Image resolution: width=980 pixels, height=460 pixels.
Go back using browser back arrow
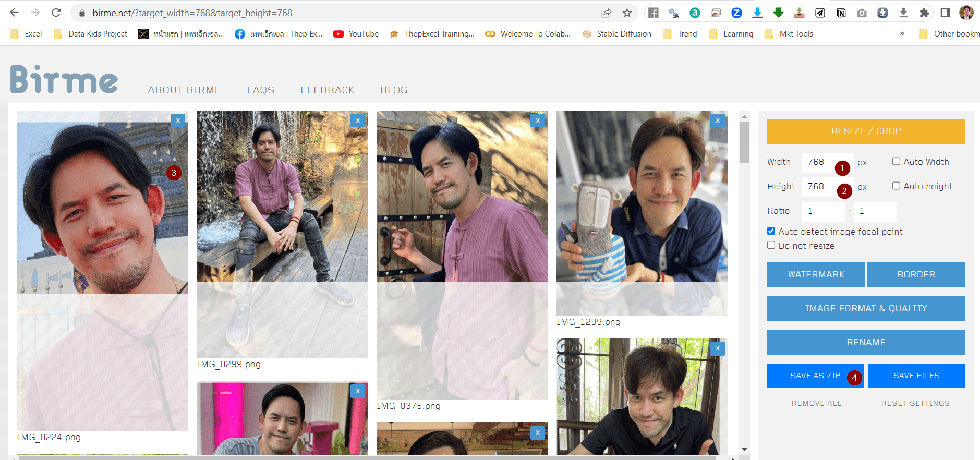(x=15, y=13)
